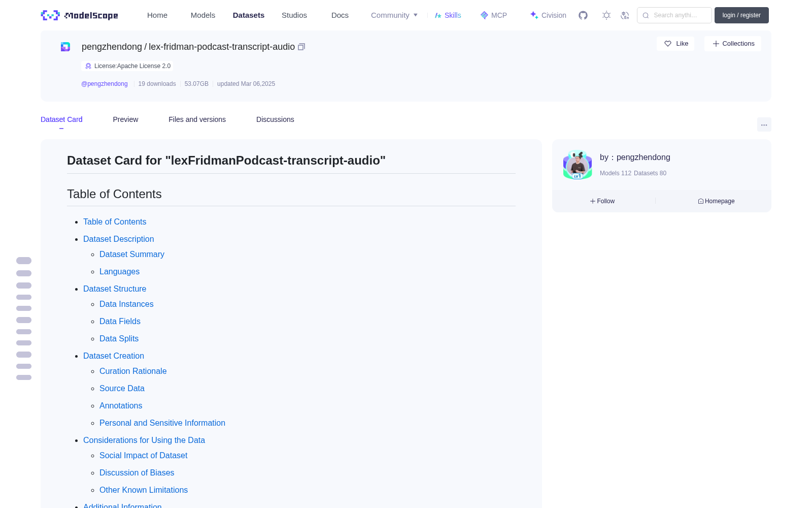The image size is (812, 508).
Task: Open the @pengzhendong profile link
Action: (105, 84)
